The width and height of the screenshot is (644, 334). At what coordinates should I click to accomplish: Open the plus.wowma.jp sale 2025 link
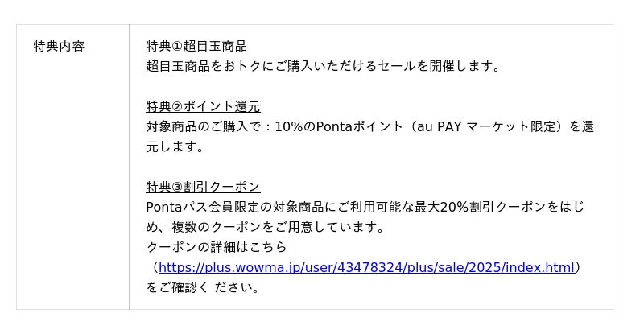[x=366, y=267]
